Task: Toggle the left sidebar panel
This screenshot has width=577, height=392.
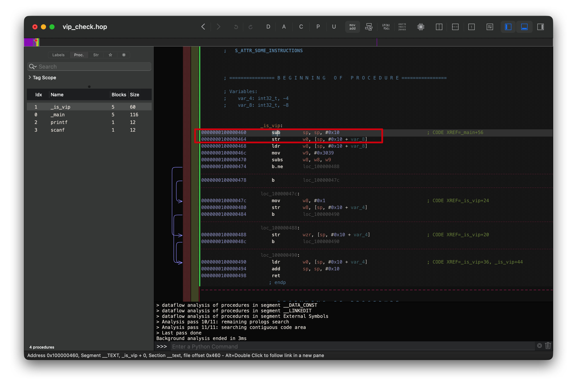Action: [508, 27]
